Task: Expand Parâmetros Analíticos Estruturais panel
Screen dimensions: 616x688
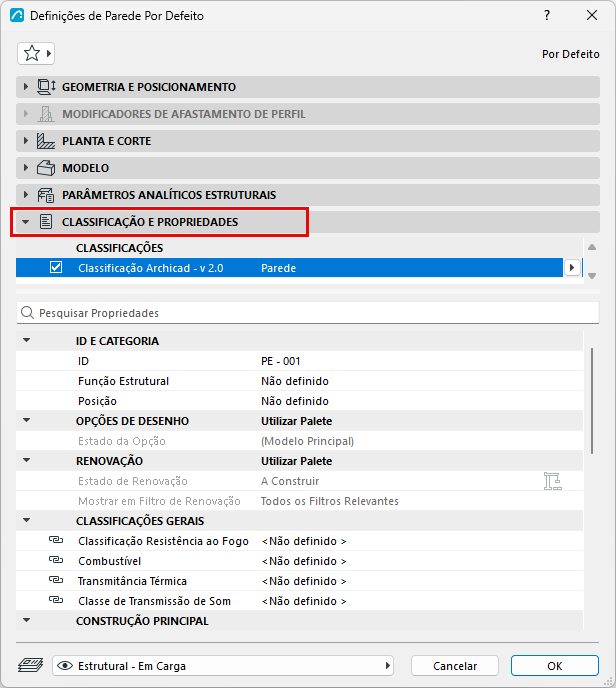Action: [26, 195]
